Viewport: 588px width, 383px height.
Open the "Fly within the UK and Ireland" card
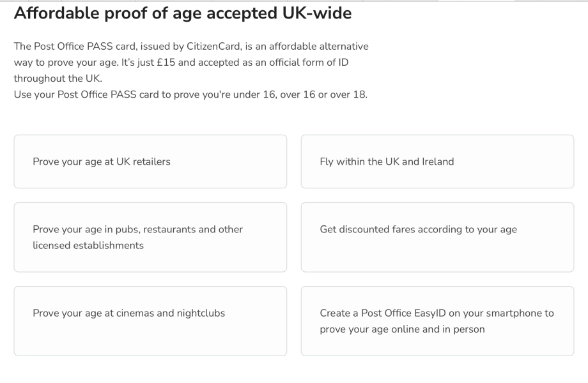(x=437, y=161)
